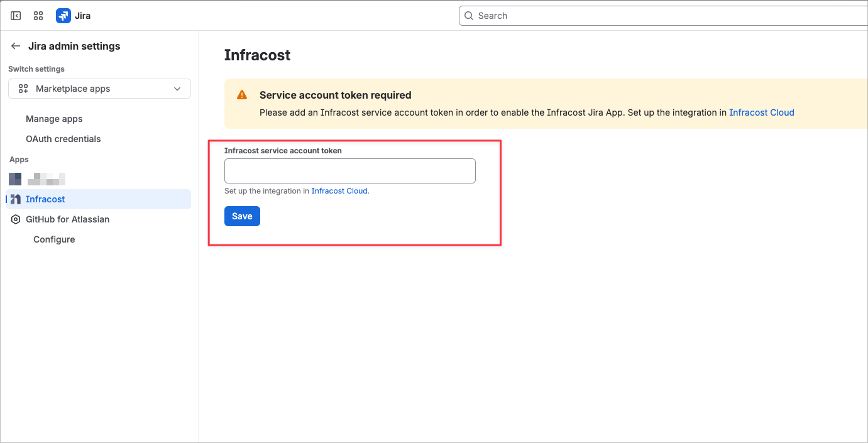This screenshot has height=443, width=868.
Task: Expand the Marketplace apps dropdown chevron
Action: click(x=177, y=89)
